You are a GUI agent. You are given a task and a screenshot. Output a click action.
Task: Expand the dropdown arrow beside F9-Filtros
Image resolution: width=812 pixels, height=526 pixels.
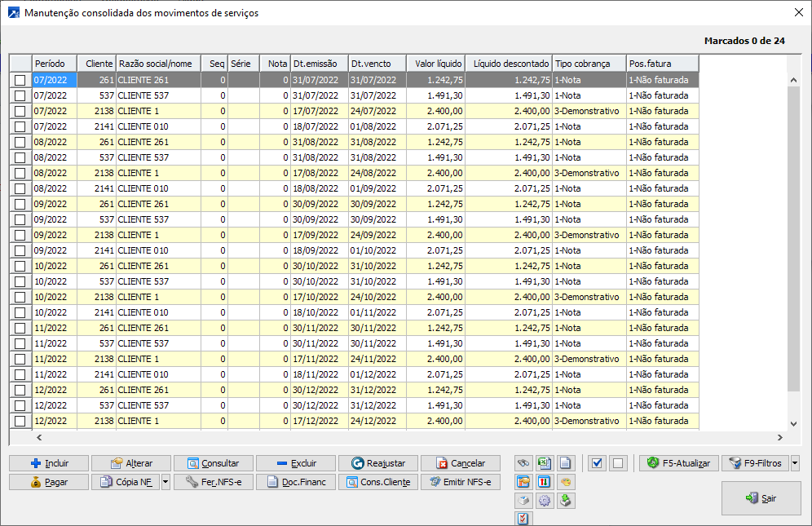tap(795, 463)
